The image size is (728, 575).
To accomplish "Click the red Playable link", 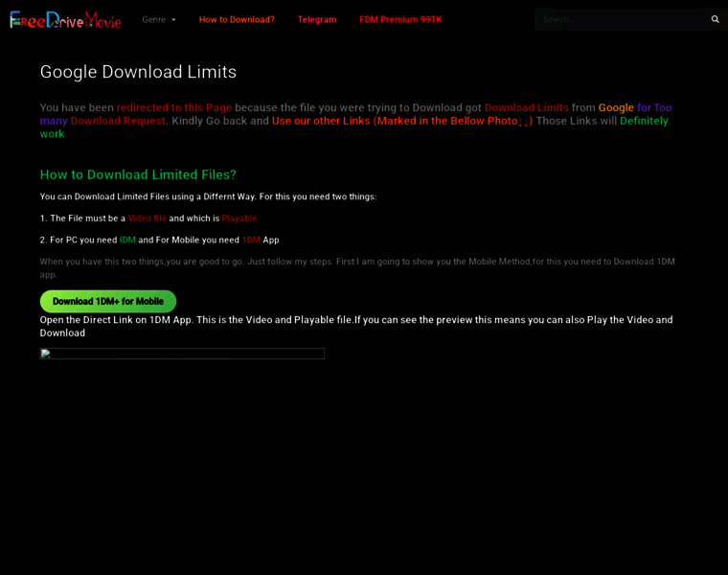I will (x=239, y=218).
